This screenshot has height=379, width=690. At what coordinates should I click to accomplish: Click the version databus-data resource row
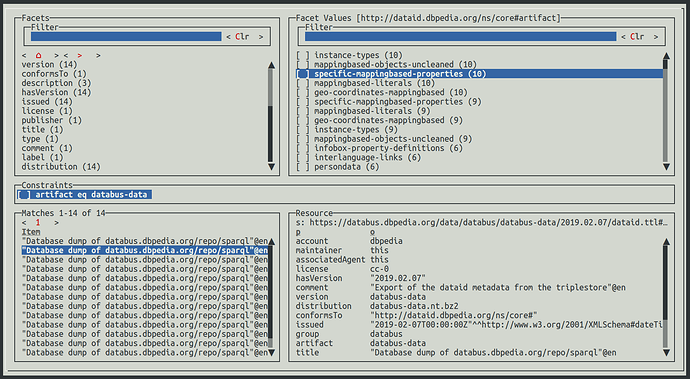(x=479, y=296)
